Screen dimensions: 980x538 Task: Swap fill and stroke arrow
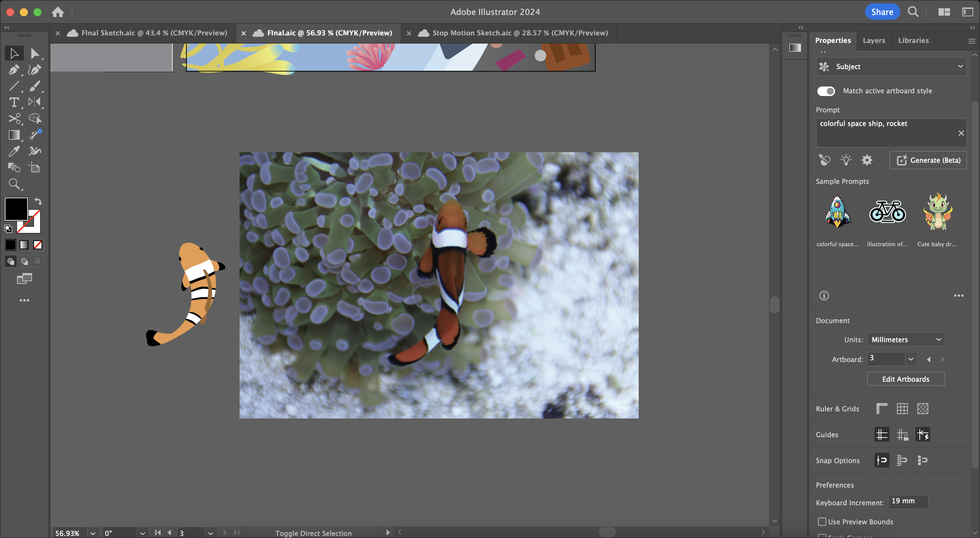click(x=38, y=201)
